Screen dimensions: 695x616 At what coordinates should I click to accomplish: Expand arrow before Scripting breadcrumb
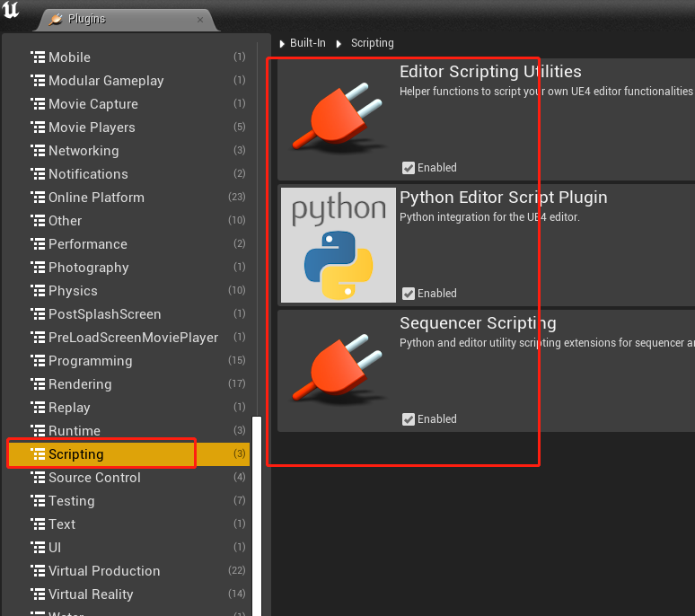click(x=339, y=44)
